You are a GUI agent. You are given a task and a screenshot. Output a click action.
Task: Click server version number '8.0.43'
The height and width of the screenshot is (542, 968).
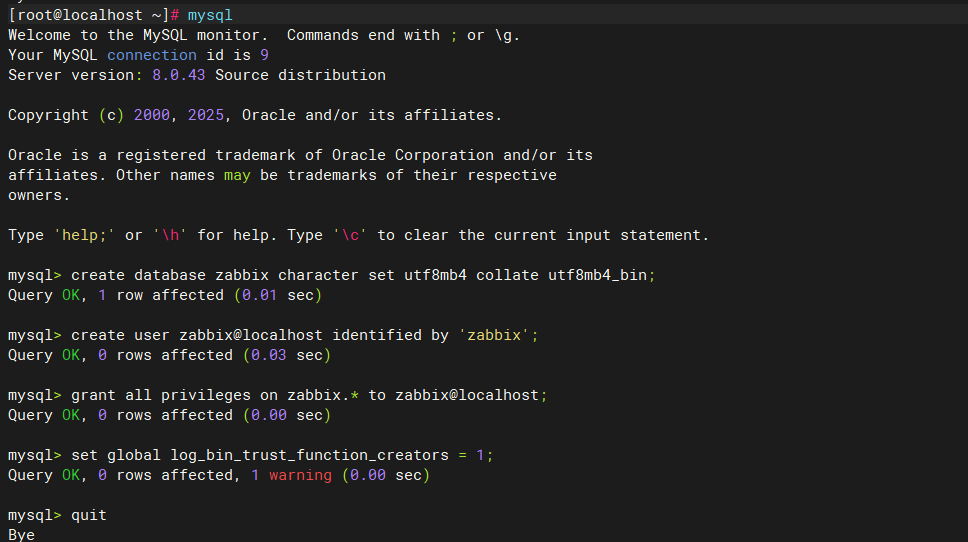(x=178, y=75)
